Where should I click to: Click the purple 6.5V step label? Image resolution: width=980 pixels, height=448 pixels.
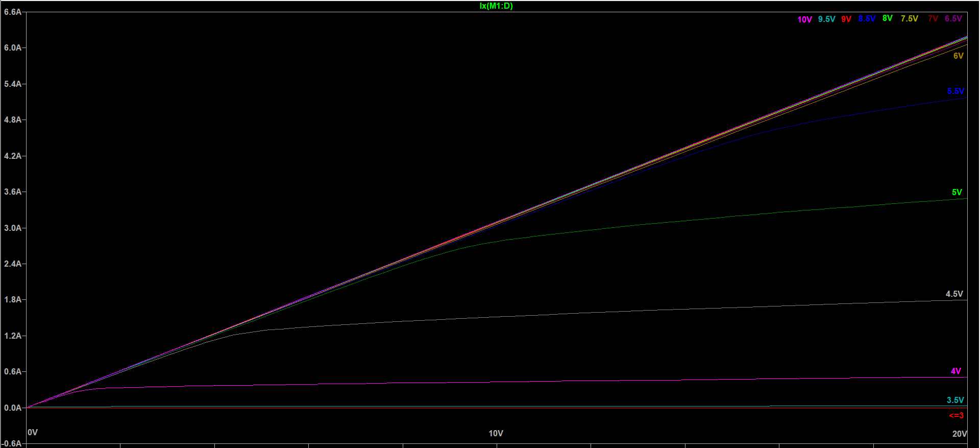point(953,19)
